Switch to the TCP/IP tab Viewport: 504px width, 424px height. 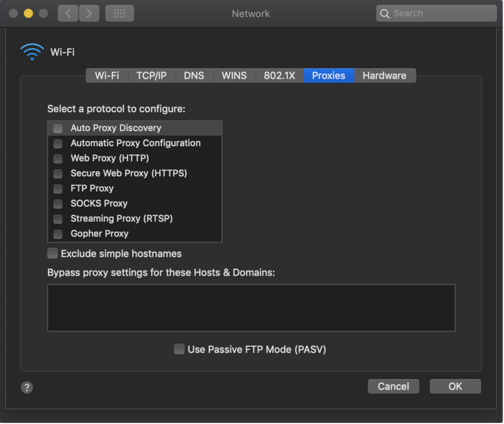click(x=152, y=76)
